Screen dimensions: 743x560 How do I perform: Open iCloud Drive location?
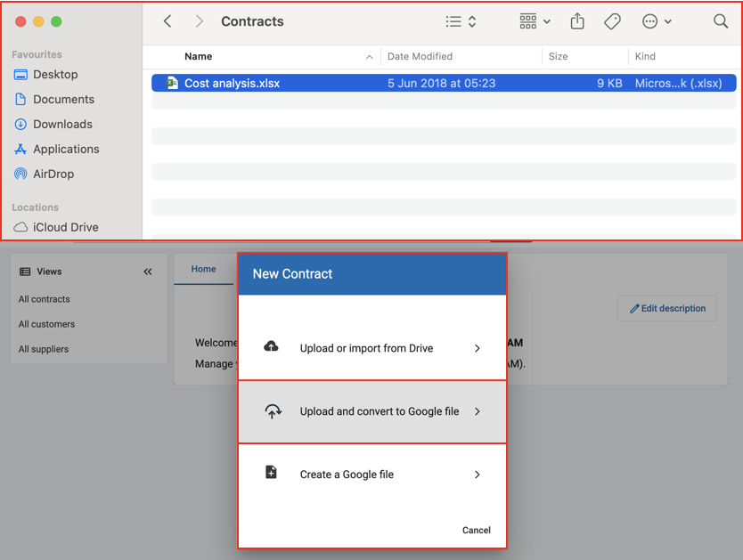click(x=65, y=227)
